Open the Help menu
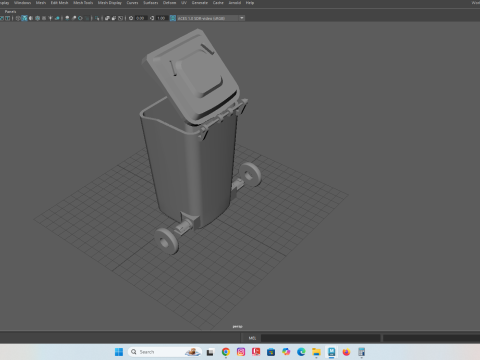 250,3
